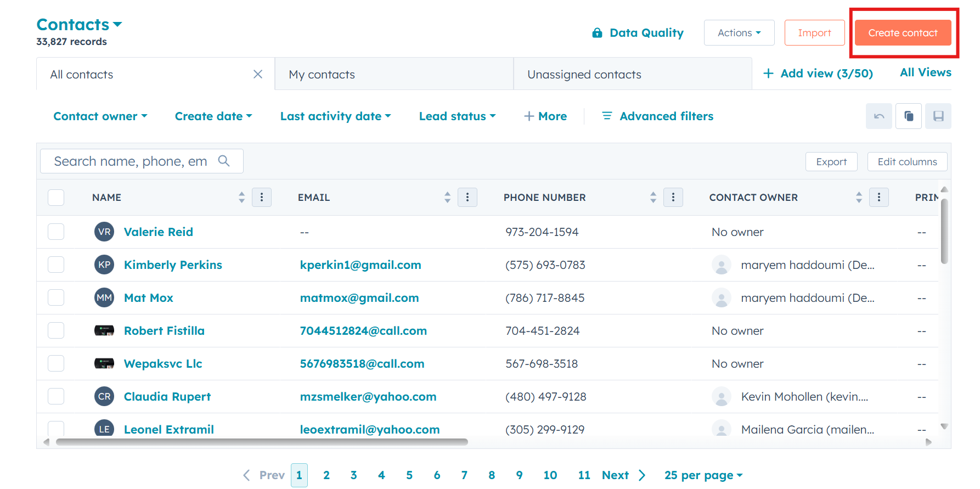Image resolution: width=980 pixels, height=489 pixels.
Task: Open the Email column three-dot menu
Action: pos(468,198)
